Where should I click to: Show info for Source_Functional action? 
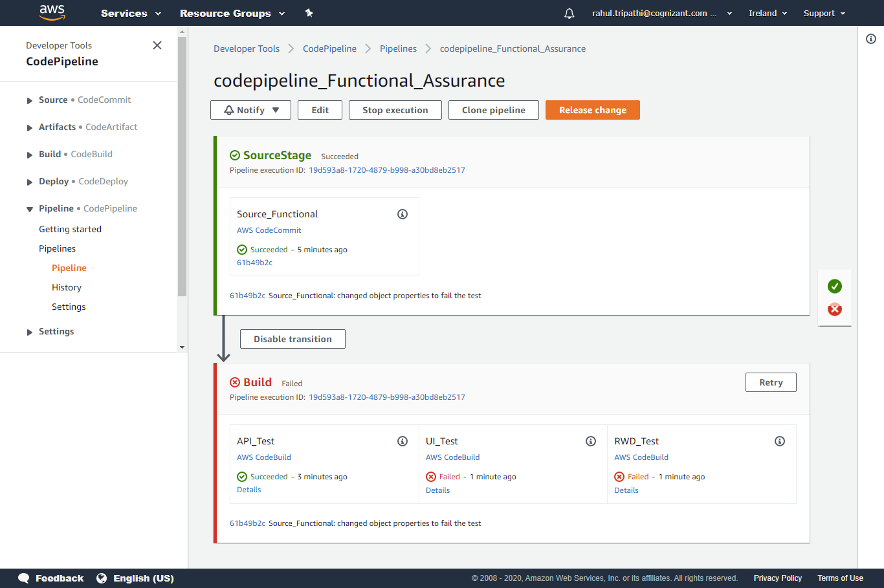coord(403,214)
